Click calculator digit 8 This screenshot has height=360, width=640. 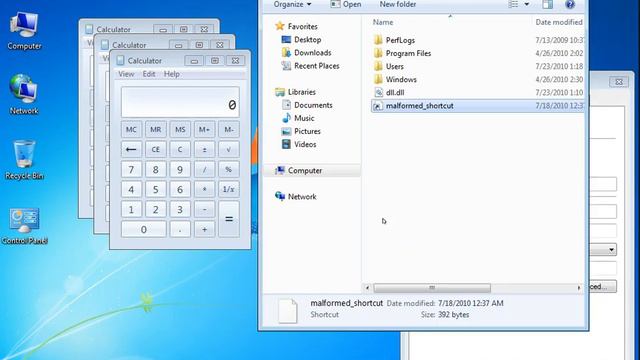pyautogui.click(x=156, y=169)
